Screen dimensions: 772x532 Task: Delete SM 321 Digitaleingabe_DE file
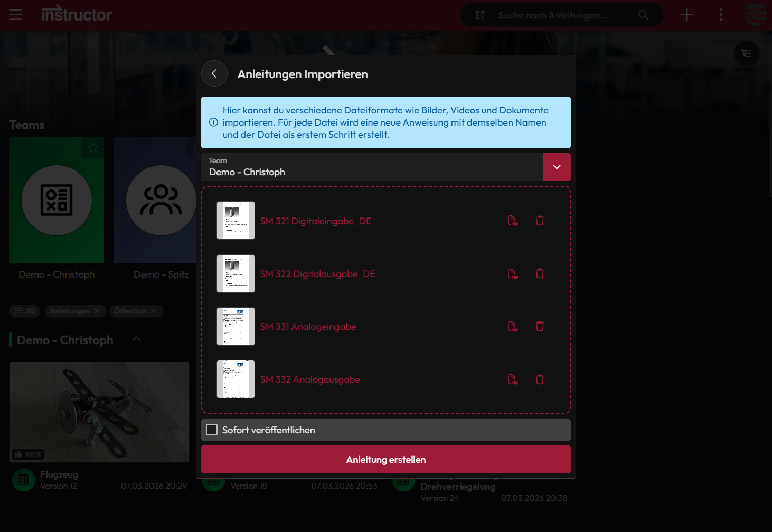pos(540,221)
